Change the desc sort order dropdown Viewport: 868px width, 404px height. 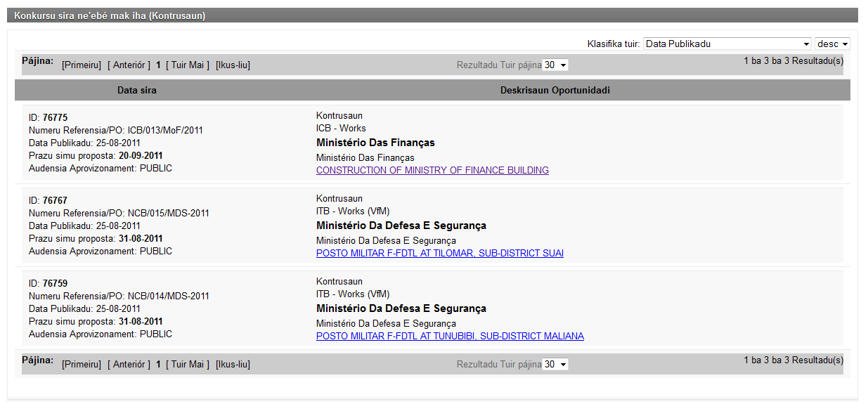(x=832, y=44)
